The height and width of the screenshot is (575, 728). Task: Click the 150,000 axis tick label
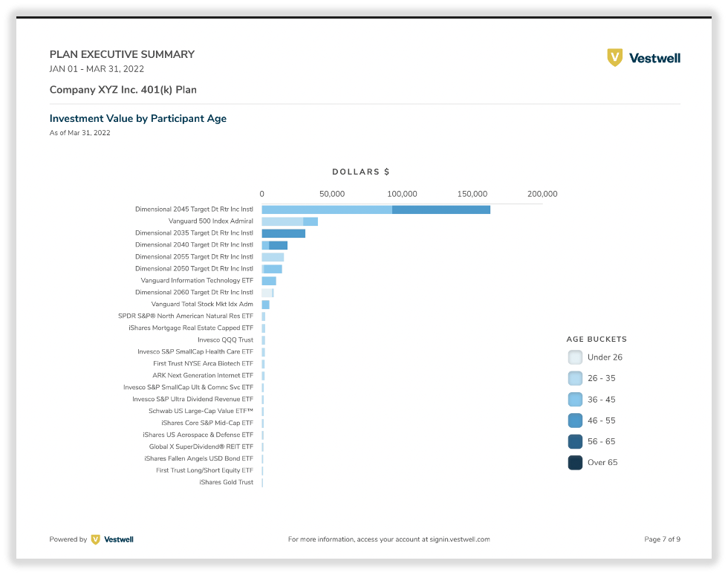point(472,194)
